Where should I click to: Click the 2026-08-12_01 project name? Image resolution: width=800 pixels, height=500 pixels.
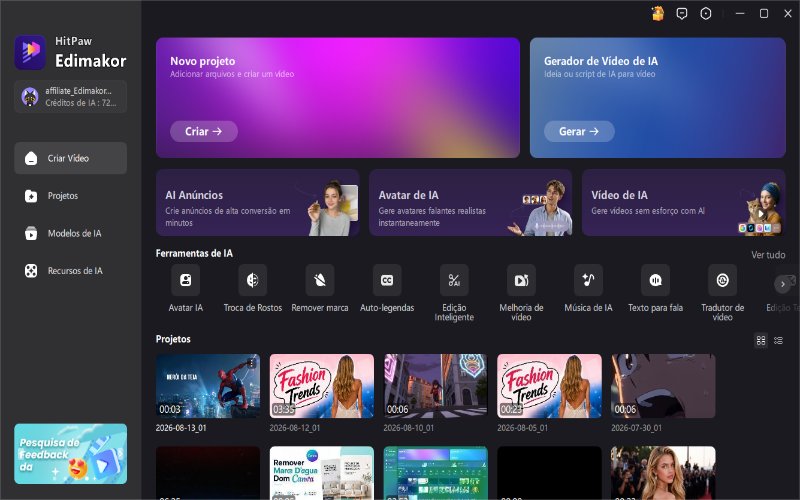pyautogui.click(x=295, y=428)
